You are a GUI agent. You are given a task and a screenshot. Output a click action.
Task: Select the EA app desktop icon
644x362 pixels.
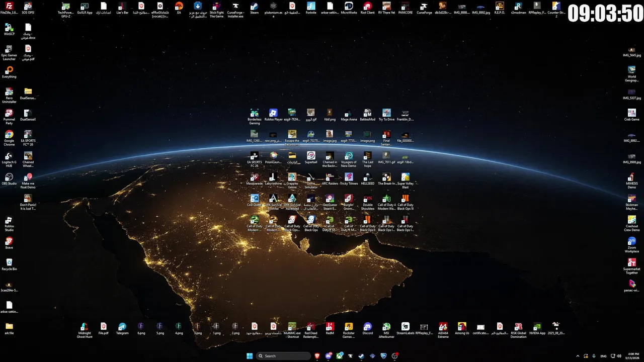(x=179, y=8)
